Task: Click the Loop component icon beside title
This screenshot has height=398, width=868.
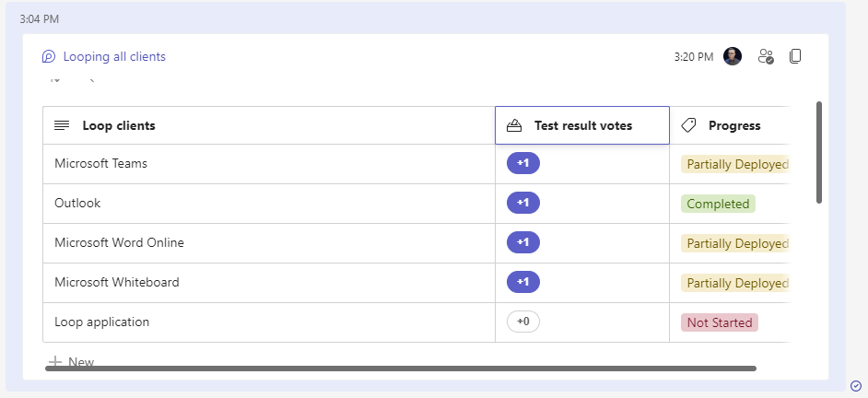Action: coord(49,57)
